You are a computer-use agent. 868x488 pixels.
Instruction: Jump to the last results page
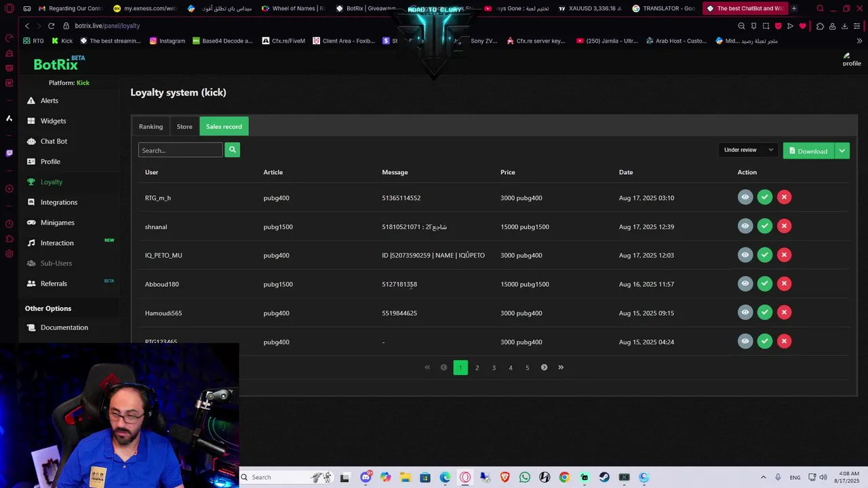561,367
